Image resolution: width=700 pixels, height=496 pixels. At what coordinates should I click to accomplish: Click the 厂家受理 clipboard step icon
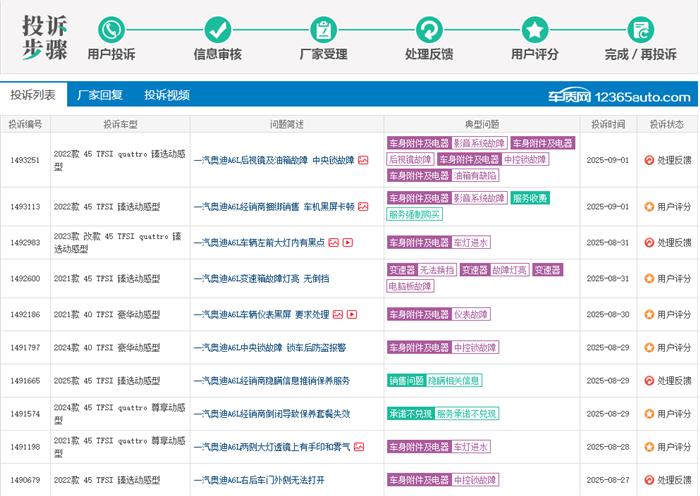tap(323, 30)
